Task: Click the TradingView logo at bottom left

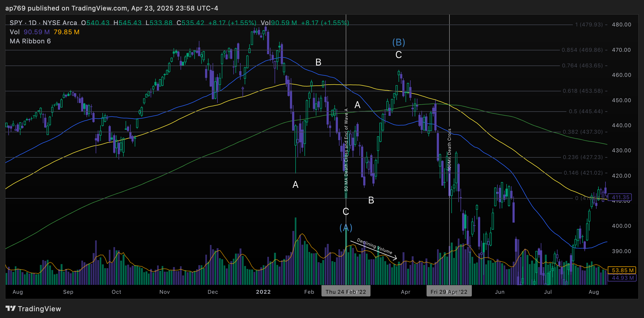Action: (x=33, y=309)
